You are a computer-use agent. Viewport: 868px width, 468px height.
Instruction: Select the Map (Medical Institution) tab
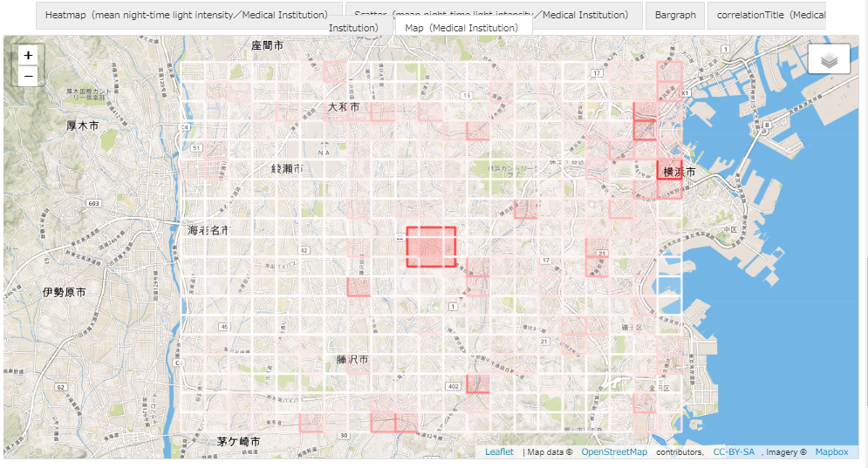(462, 28)
